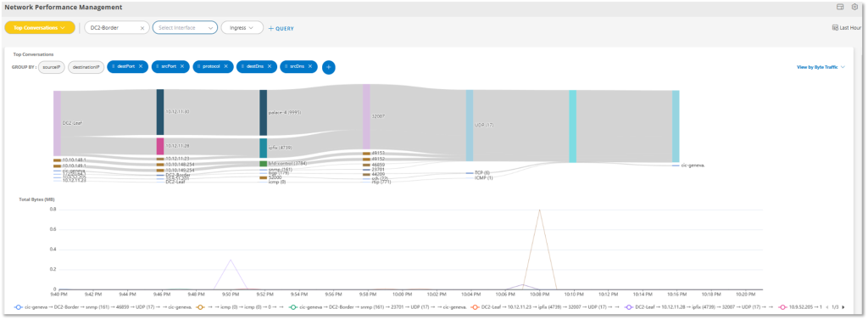Screen dimensions: 868x320
Task: Open the Top Conversations dropdown
Action: (x=40, y=28)
